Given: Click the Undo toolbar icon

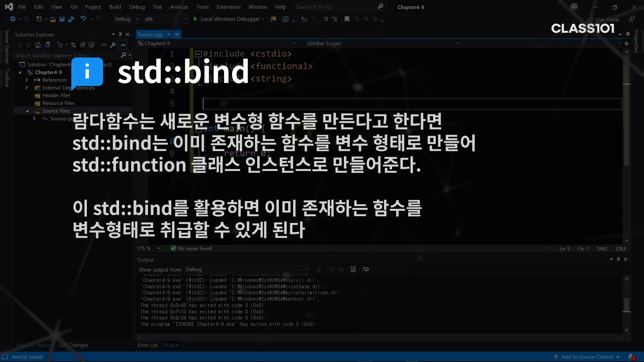Looking at the screenshot, I should tap(84, 19).
